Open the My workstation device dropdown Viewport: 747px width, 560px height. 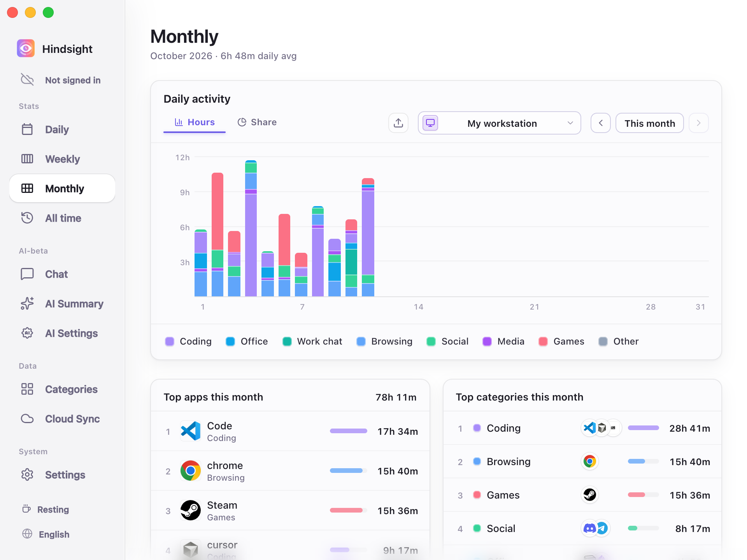(500, 123)
